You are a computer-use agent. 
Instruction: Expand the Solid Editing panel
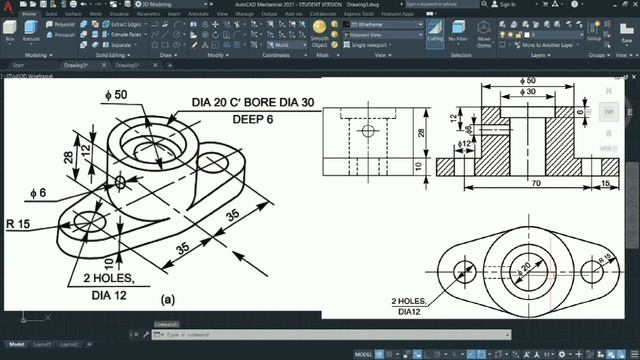(x=113, y=55)
